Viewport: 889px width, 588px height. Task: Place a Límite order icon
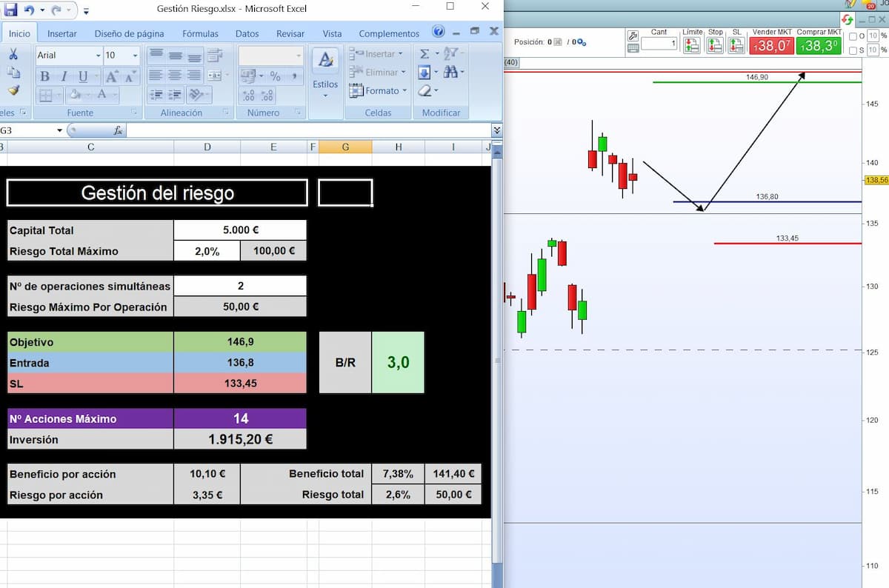(x=692, y=45)
